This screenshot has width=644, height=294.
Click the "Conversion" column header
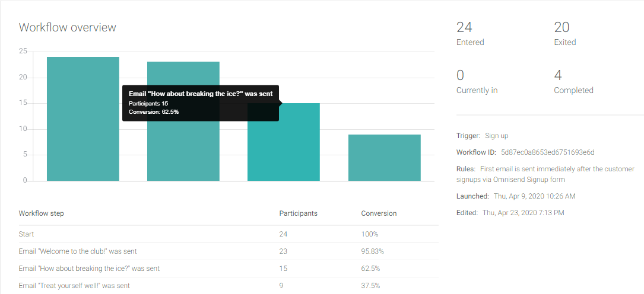[379, 213]
